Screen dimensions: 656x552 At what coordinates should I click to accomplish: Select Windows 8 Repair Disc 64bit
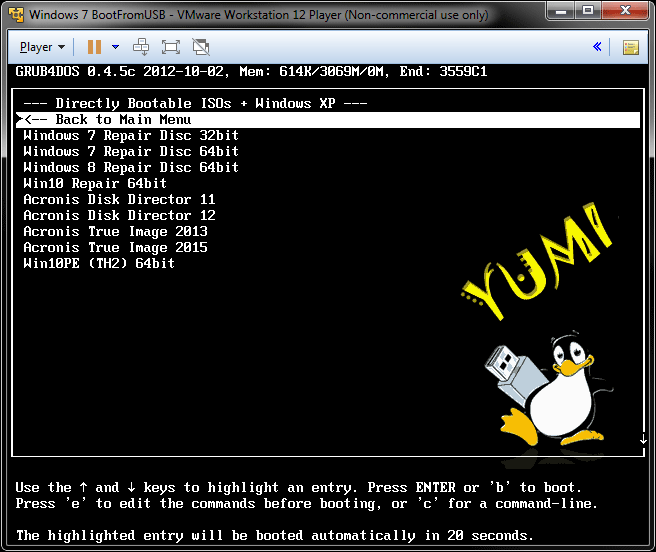click(131, 167)
